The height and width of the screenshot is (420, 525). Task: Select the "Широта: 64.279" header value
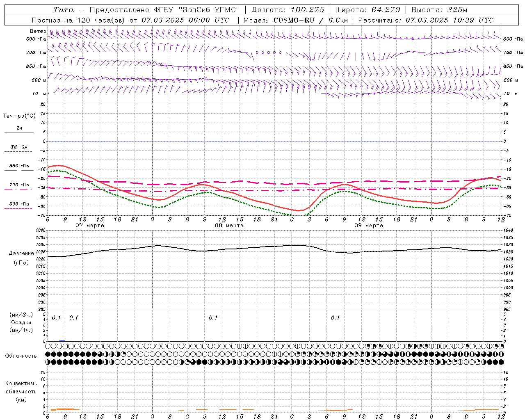[x=367, y=10]
